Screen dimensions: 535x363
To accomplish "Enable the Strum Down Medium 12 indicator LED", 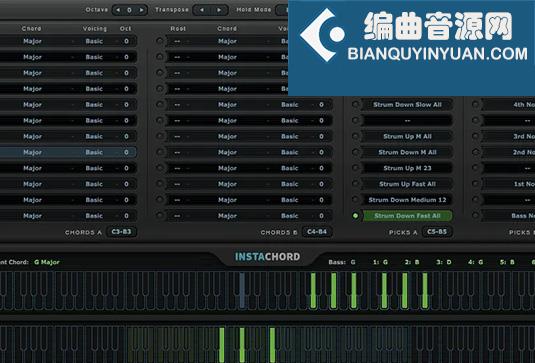I will 355,200.
